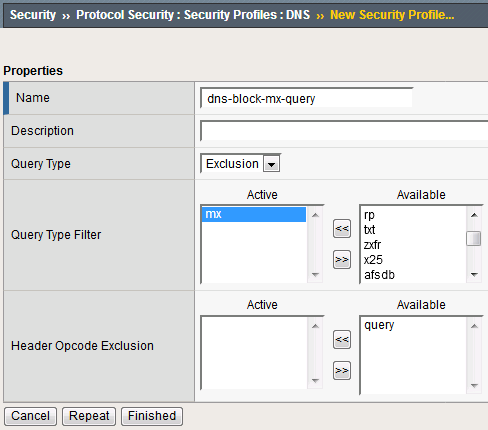The width and height of the screenshot is (488, 430).
Task: Select mx in the Active list
Action: [x=254, y=214]
